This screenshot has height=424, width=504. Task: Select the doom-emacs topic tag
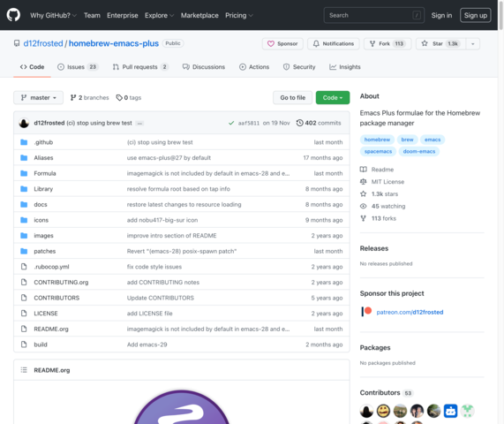tap(419, 152)
